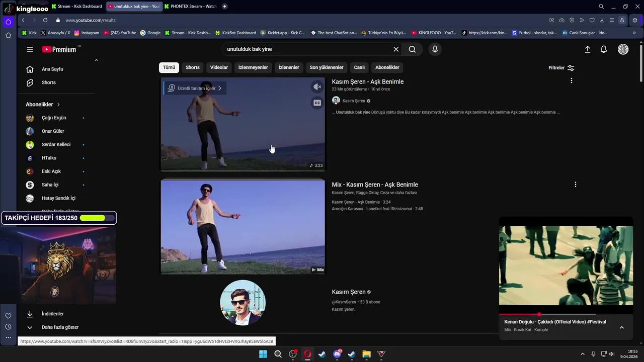This screenshot has height=362, width=644.
Task: Click the Opera sidebar home icon
Action: (8, 22)
